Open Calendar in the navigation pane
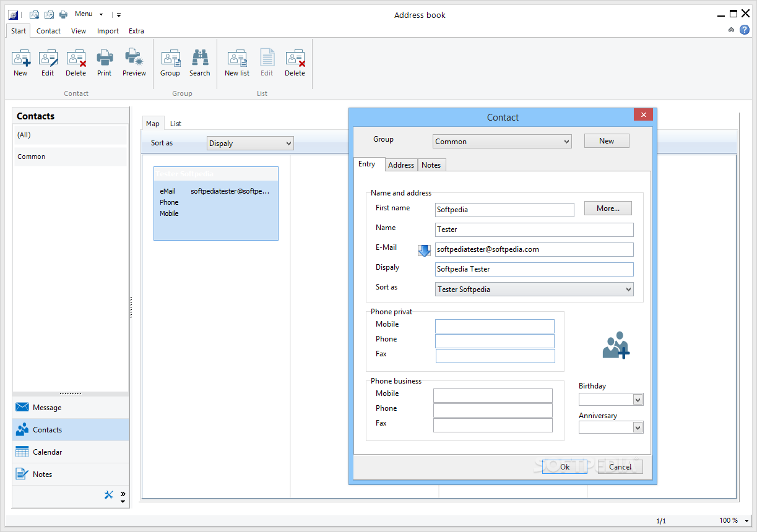Screen dimensions: 757x532 (x=71, y=452)
